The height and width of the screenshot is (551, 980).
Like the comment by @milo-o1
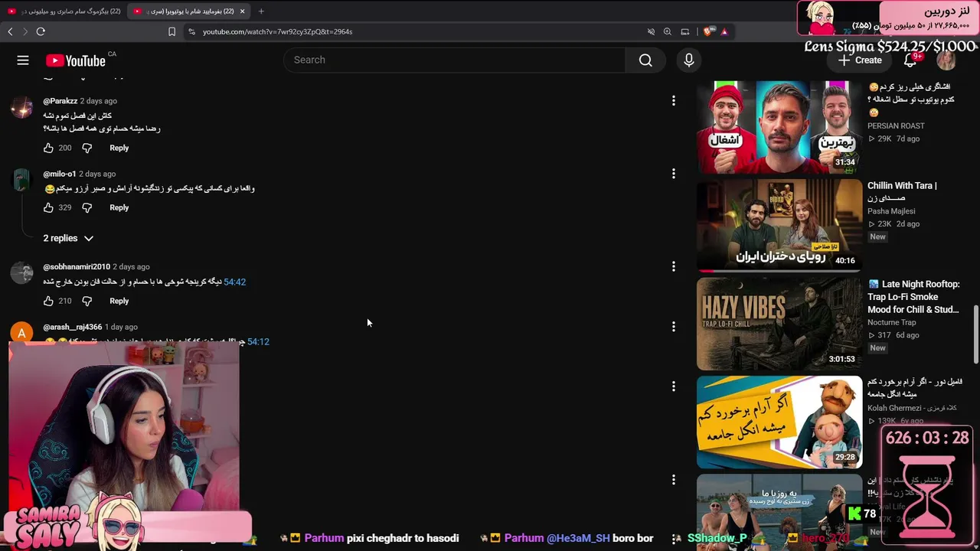48,207
